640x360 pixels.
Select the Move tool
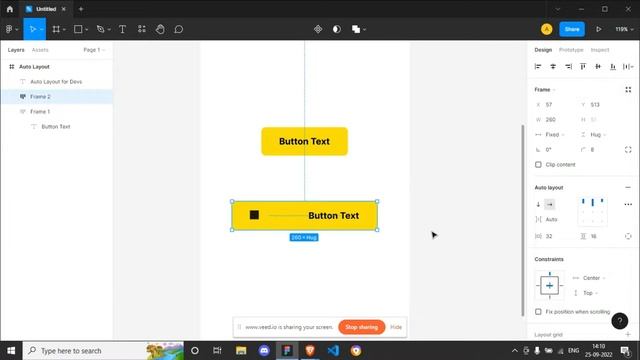[32, 29]
